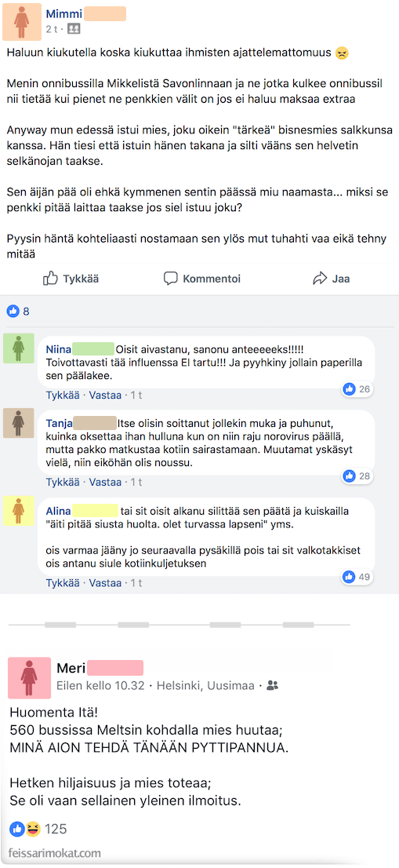Click Tanja's brown profile avatar
The width and height of the screenshot is (399, 868).
[x=19, y=424]
